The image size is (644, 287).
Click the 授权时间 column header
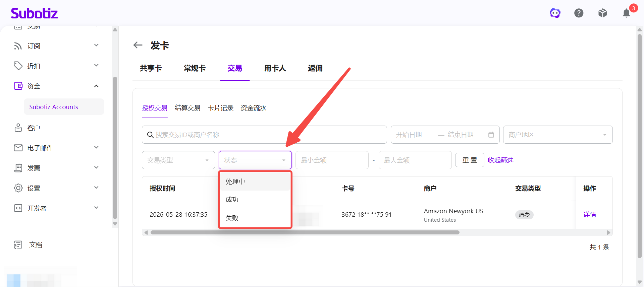[x=162, y=189]
